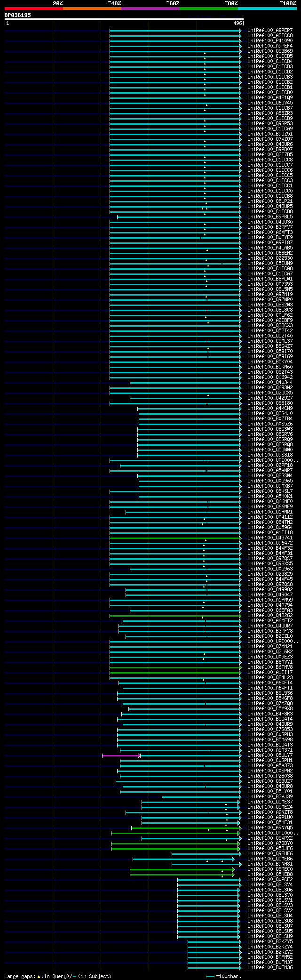301x980 pixels.
Task: Open the UniRef100_Q53B69 hit label
Action: (270, 51)
